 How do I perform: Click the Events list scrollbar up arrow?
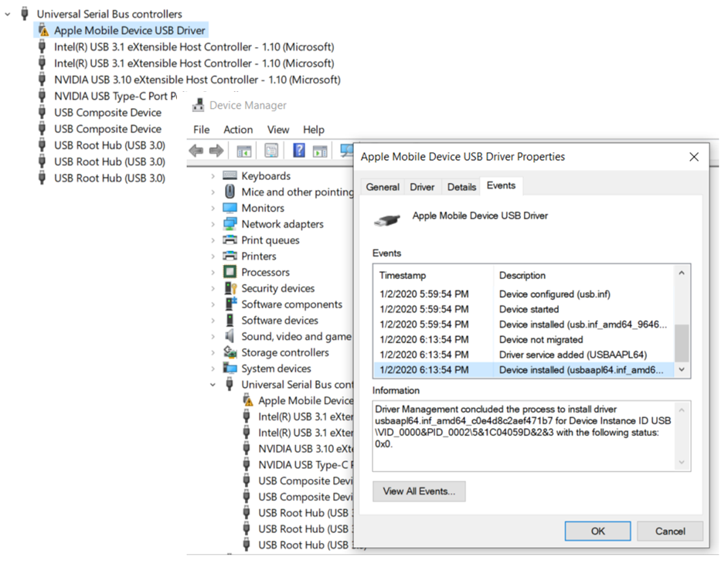click(682, 273)
